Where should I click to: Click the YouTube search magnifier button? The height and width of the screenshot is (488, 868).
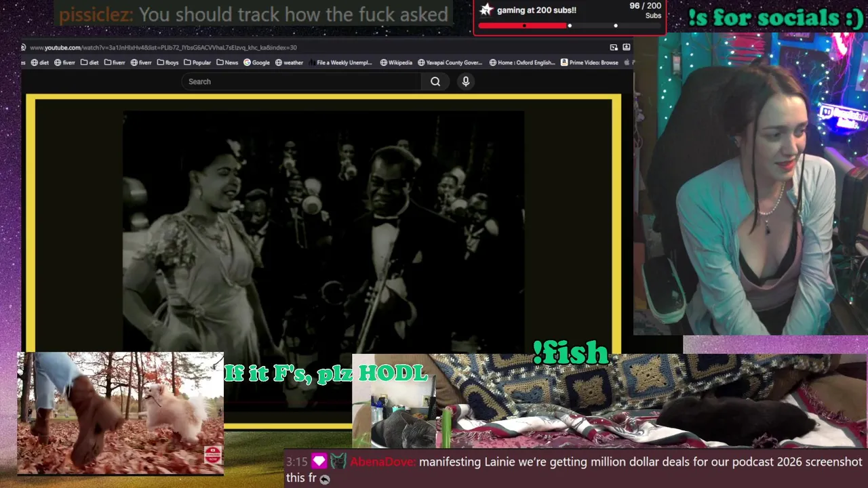[x=435, y=81]
